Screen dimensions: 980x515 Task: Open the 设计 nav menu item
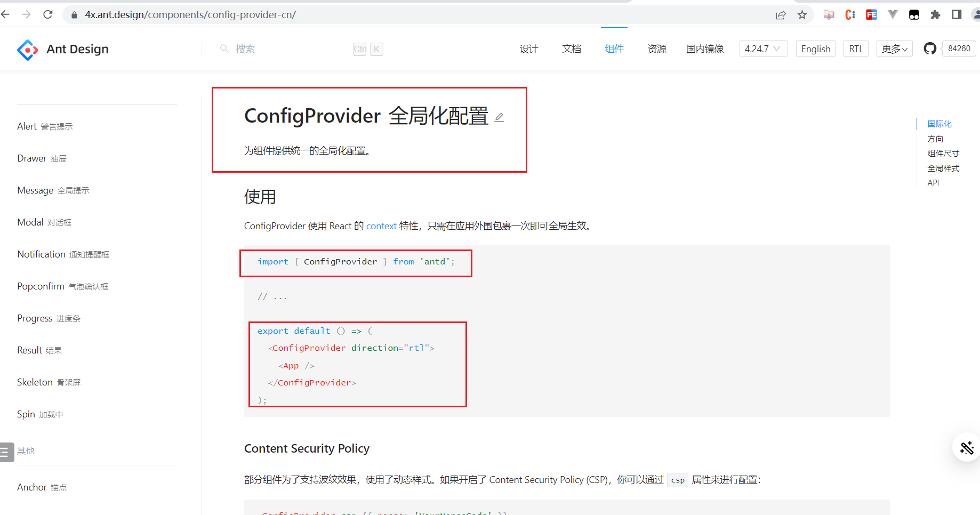529,49
